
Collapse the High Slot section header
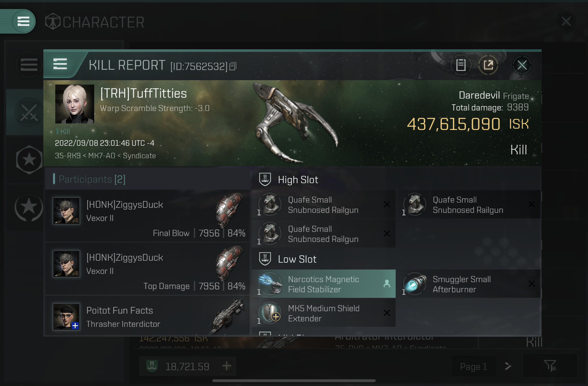coord(396,179)
